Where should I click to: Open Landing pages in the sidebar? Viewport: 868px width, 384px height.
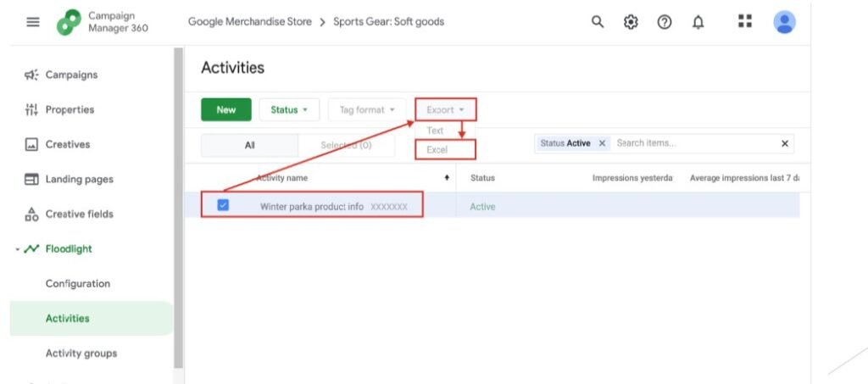pos(79,179)
